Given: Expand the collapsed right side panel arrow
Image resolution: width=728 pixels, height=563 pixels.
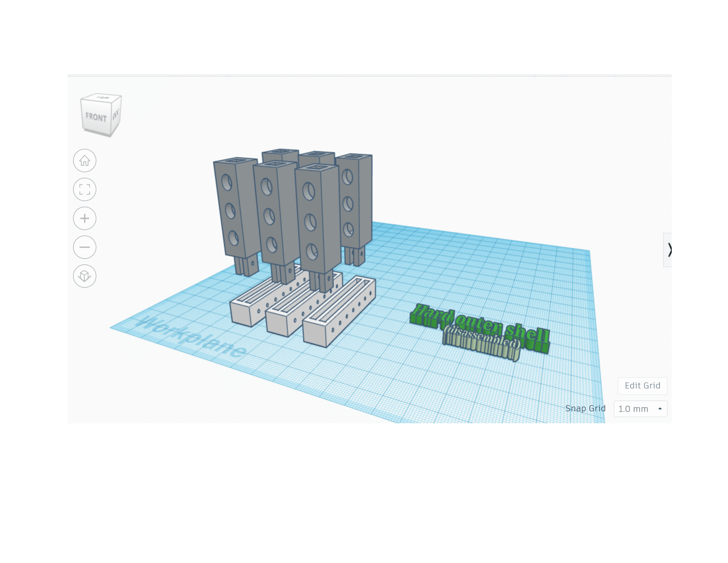Looking at the screenshot, I should click(x=668, y=250).
